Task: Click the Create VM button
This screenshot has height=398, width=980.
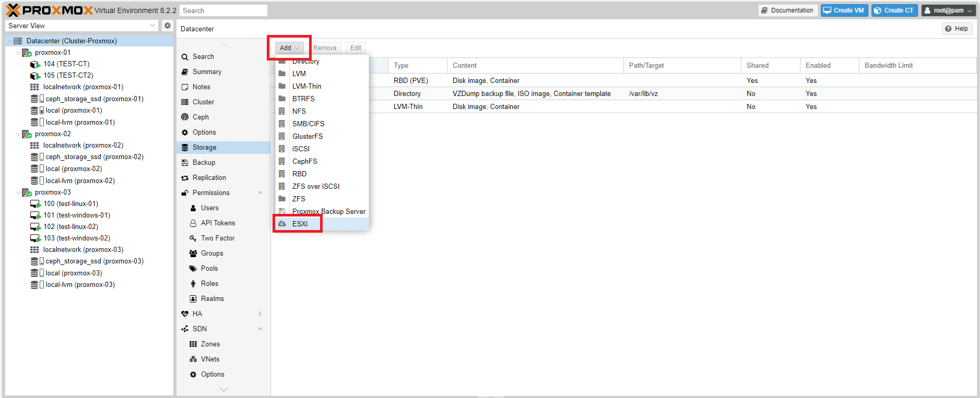Action: click(844, 10)
